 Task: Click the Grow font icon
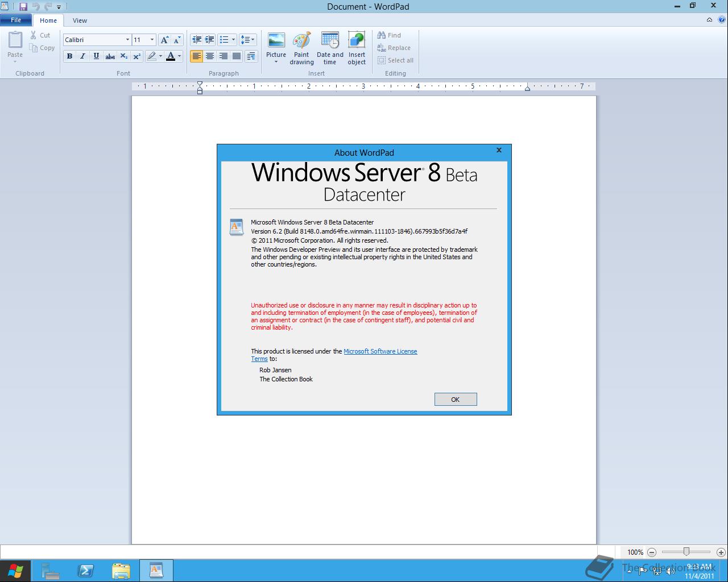pyautogui.click(x=164, y=40)
